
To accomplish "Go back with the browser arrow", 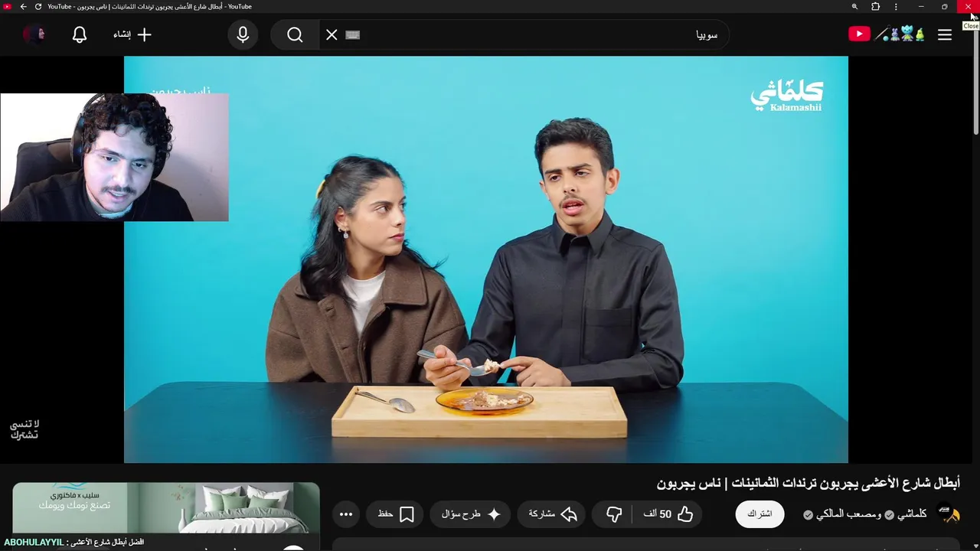I will (x=24, y=7).
